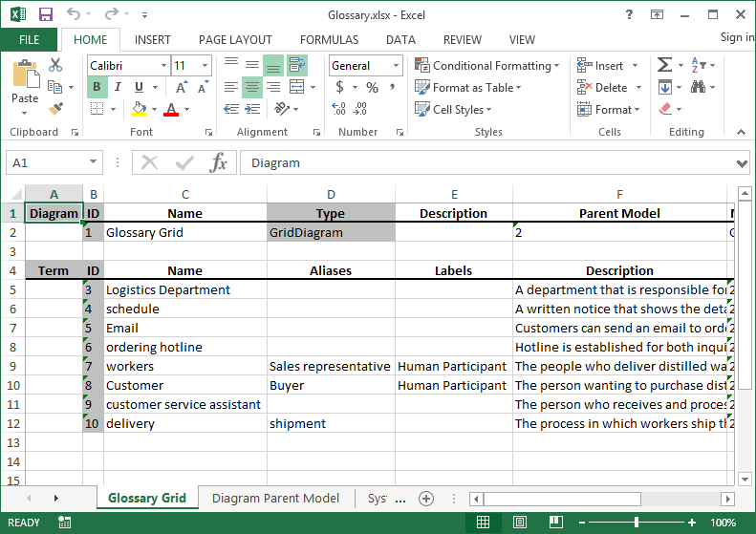Click the Decrease Decimal icon
The image size is (756, 534).
[359, 109]
